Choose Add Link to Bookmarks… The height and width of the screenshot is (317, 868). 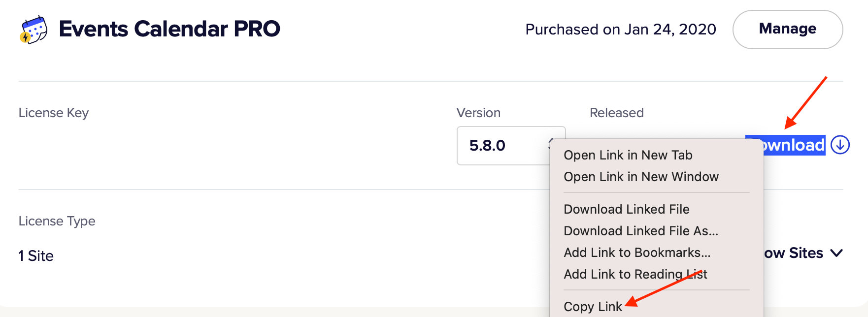(637, 253)
